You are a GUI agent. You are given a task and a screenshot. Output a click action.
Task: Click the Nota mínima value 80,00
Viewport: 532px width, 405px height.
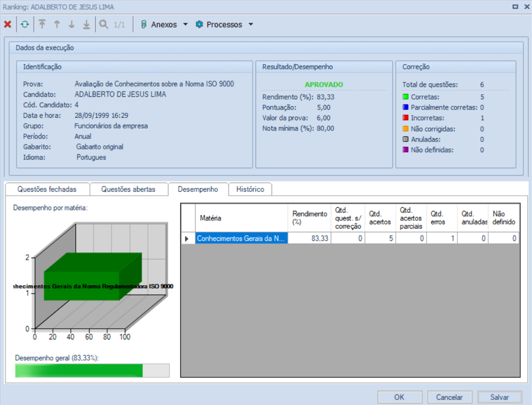325,128
